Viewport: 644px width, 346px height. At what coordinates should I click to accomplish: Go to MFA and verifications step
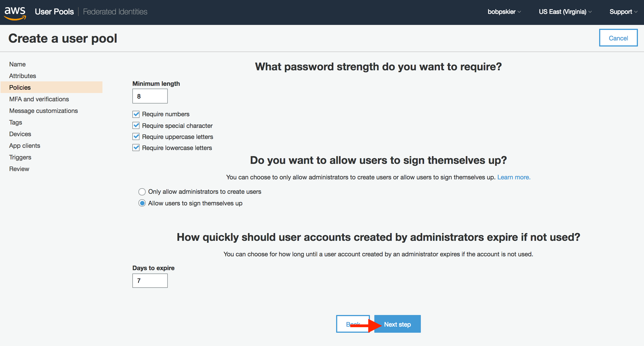pos(39,99)
